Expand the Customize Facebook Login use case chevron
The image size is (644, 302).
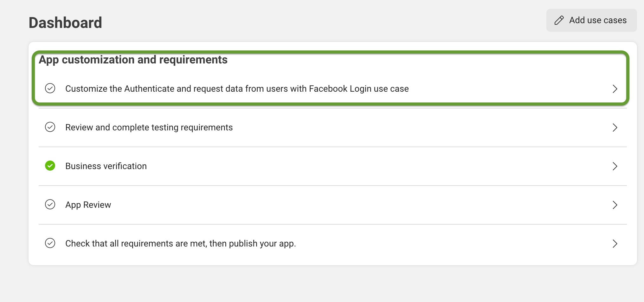click(615, 89)
